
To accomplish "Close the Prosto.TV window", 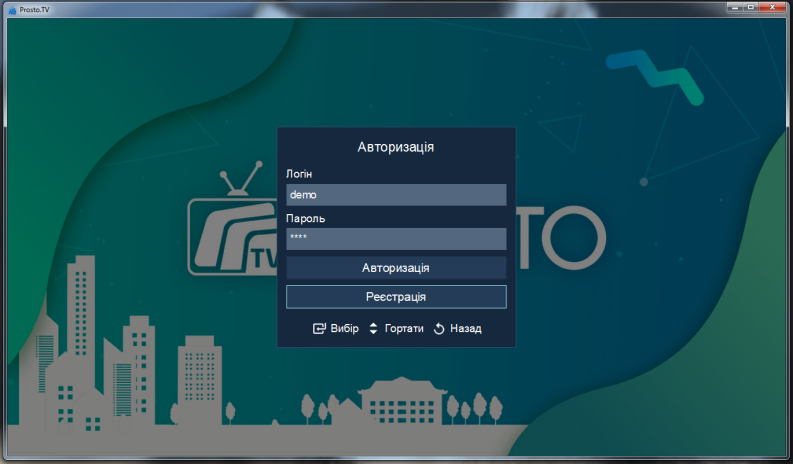I will click(x=772, y=7).
